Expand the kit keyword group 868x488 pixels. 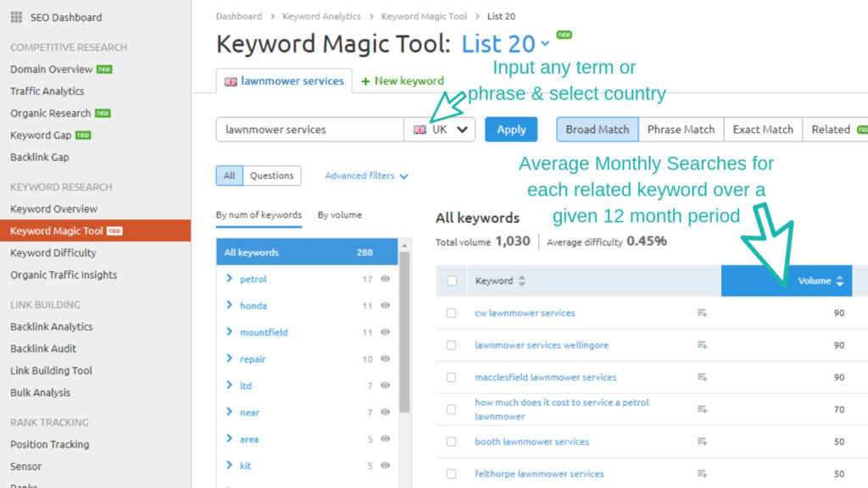pyautogui.click(x=229, y=465)
